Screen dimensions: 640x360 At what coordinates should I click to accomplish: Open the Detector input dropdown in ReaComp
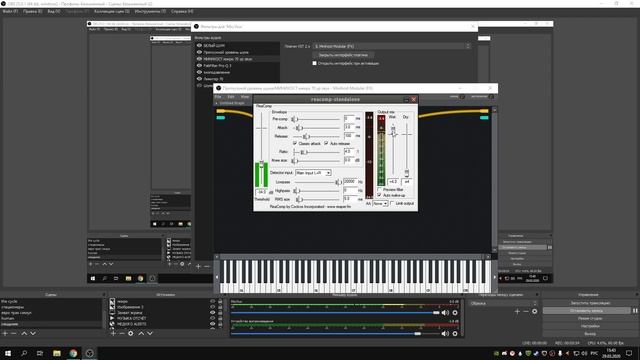[313, 173]
